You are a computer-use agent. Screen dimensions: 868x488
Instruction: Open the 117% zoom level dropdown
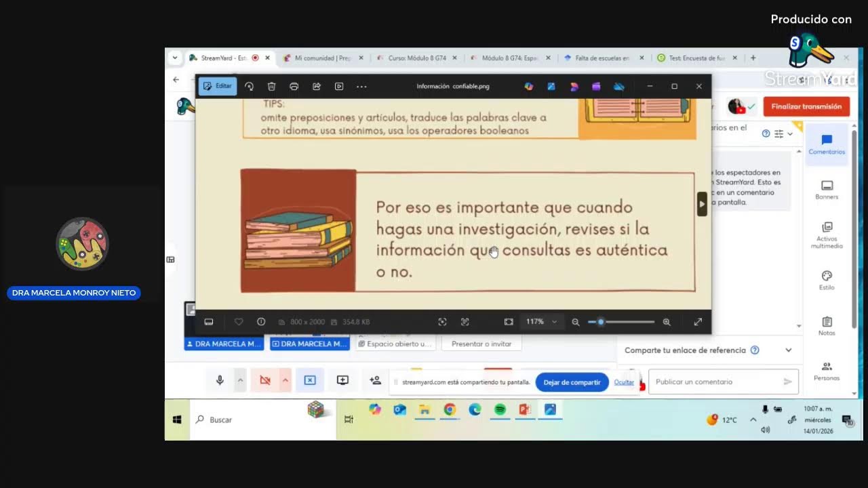point(541,322)
